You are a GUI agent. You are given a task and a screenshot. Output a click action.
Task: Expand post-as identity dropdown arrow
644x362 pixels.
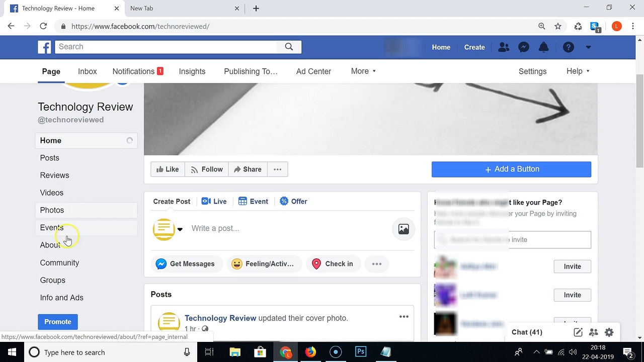click(180, 229)
